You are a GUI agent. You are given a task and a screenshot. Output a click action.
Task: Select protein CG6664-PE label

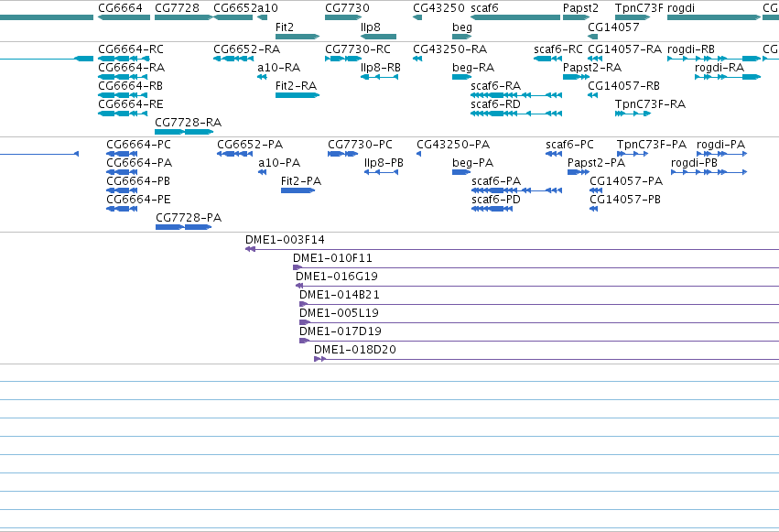click(138, 200)
